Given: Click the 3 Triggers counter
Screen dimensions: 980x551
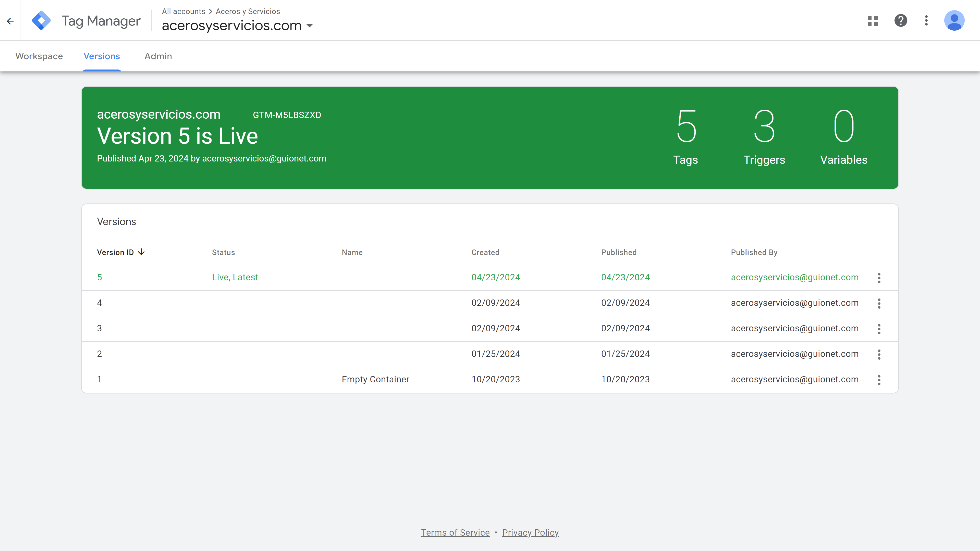Looking at the screenshot, I should point(764,137).
